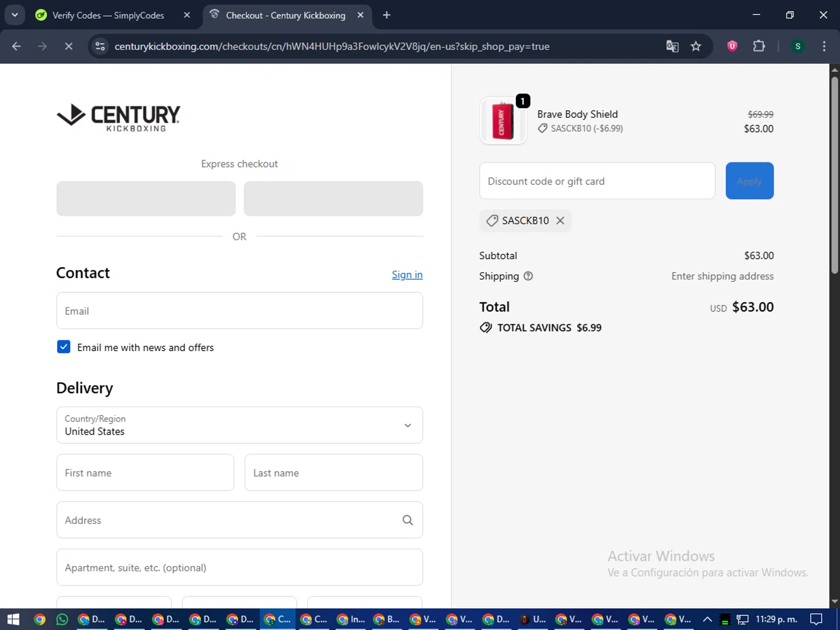Open the Windows Start menu
The height and width of the screenshot is (630, 840).
(13, 619)
